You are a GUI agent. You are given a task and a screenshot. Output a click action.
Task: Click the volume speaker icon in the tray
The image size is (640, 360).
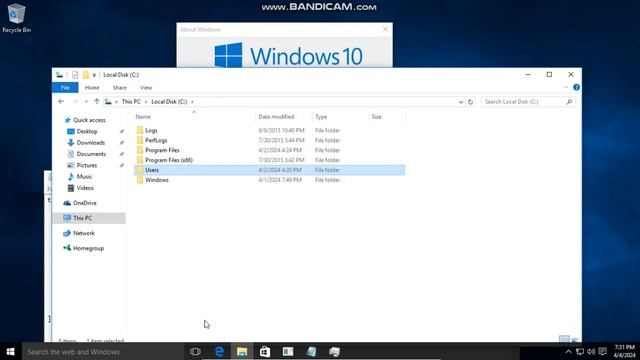591,352
